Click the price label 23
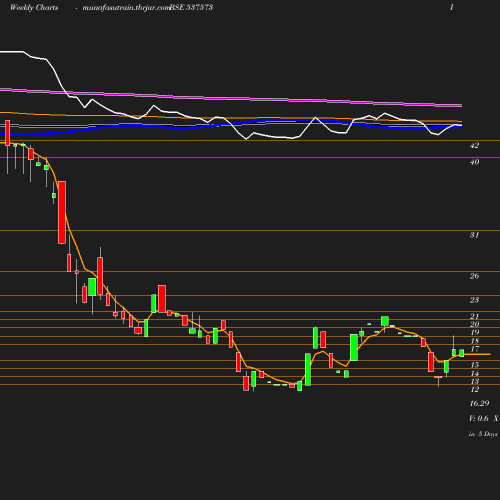This screenshot has height=500, width=500. 474,300
